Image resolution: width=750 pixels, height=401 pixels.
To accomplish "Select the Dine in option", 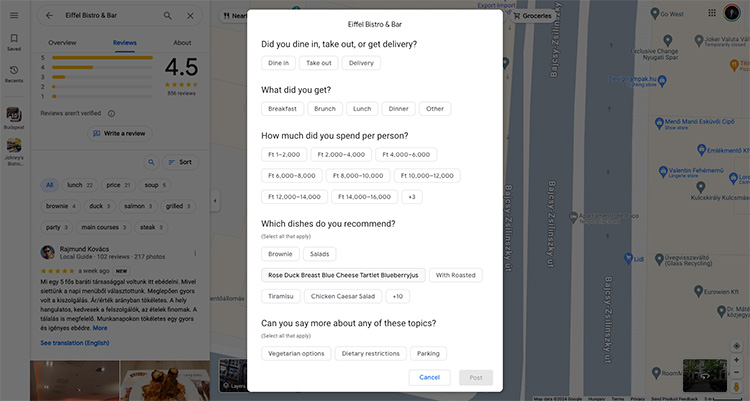I will pyautogui.click(x=278, y=63).
